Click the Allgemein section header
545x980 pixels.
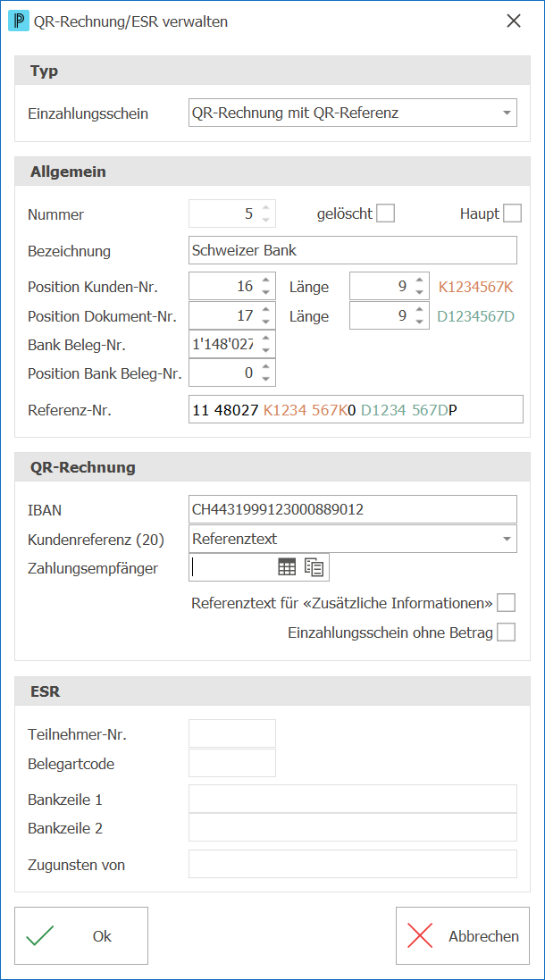point(272,172)
